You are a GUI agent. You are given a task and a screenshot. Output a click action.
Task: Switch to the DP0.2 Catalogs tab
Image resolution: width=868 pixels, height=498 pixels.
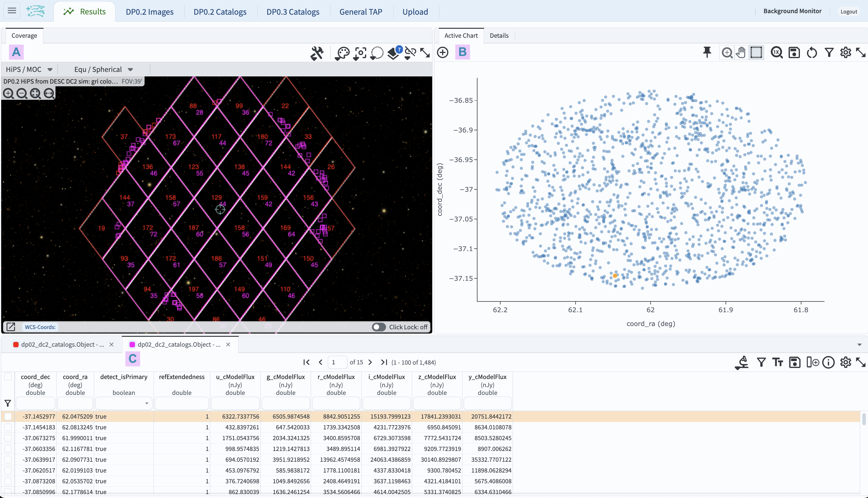(x=220, y=12)
